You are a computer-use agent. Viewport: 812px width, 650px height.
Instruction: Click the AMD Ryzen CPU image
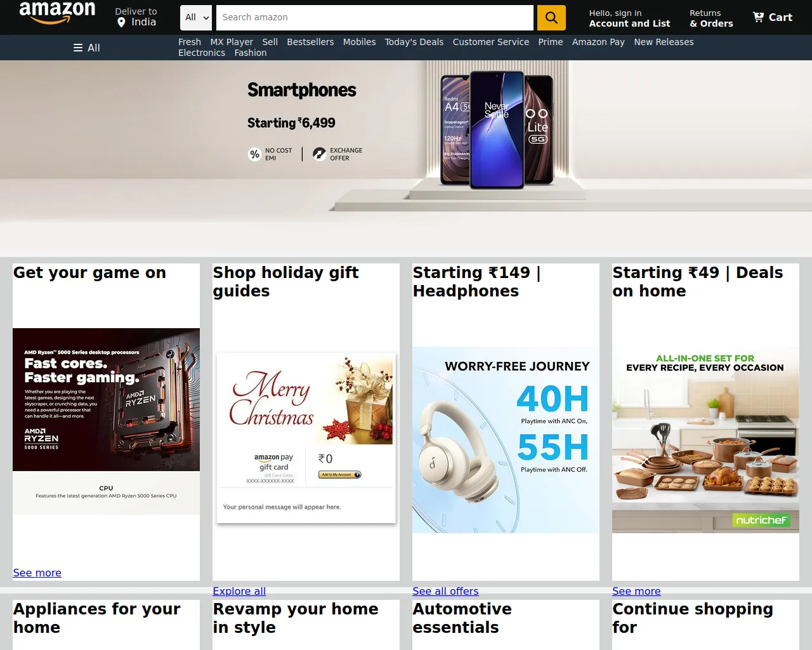click(106, 421)
